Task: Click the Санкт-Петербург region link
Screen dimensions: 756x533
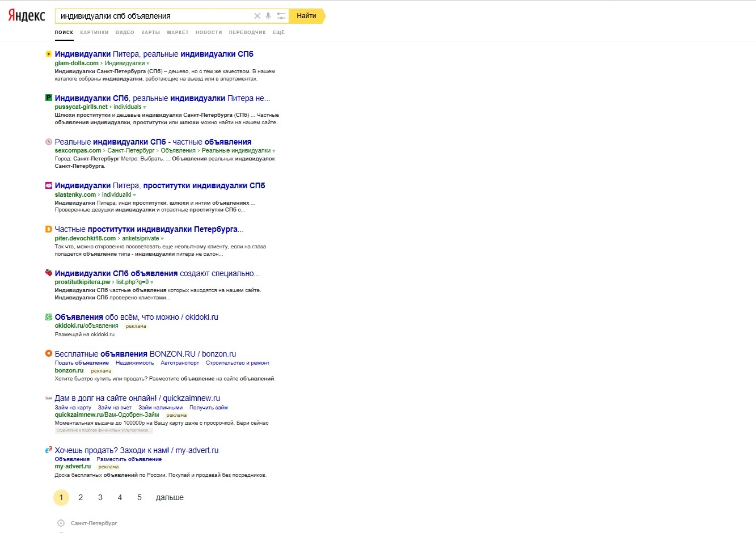Action: click(94, 523)
